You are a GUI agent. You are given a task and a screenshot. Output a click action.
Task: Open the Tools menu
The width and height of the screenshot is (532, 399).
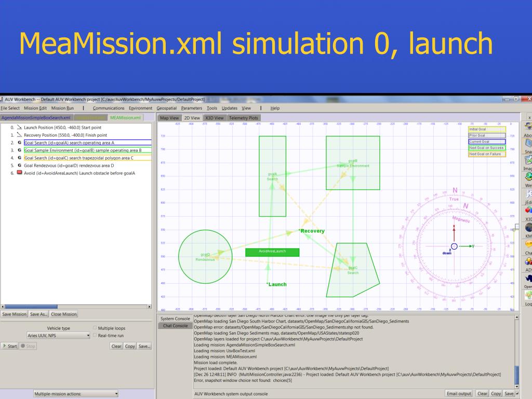pos(212,108)
